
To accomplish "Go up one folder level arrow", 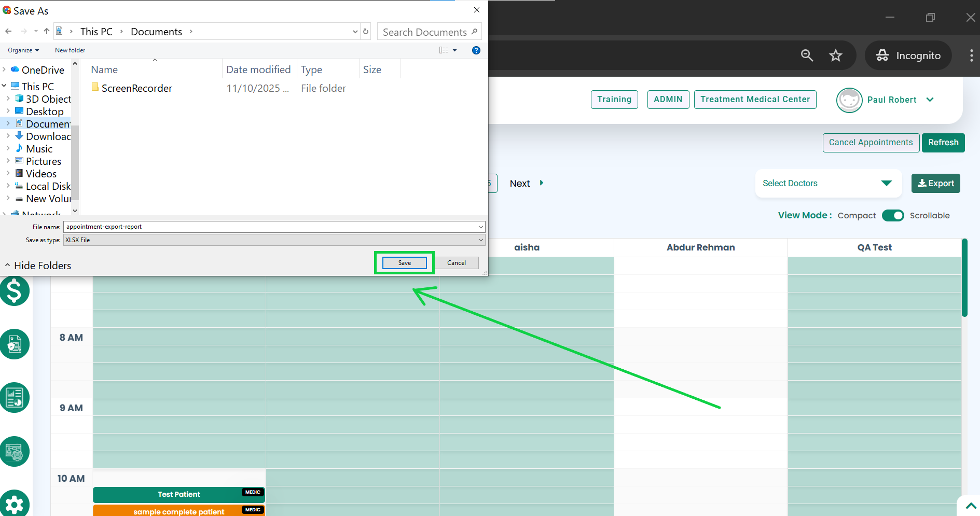I will point(47,32).
